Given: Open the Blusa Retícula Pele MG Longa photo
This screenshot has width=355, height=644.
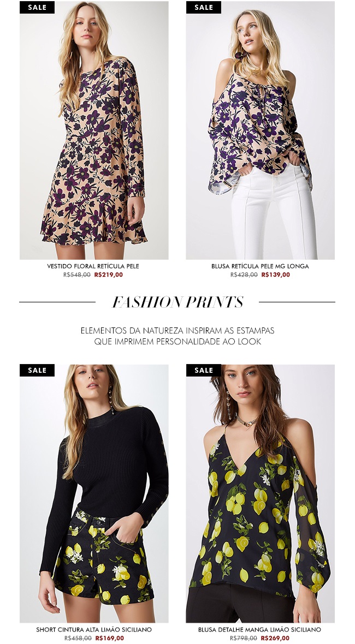Looking at the screenshot, I should click(x=260, y=130).
